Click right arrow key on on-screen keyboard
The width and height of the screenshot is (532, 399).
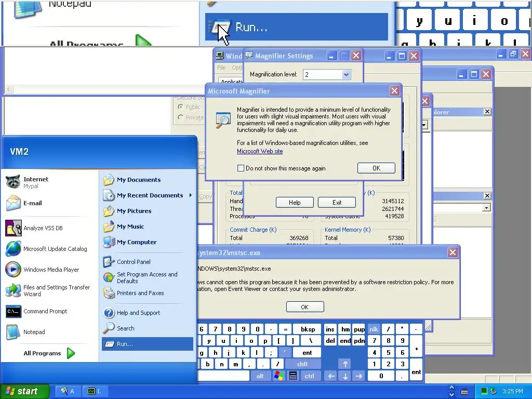point(359,376)
